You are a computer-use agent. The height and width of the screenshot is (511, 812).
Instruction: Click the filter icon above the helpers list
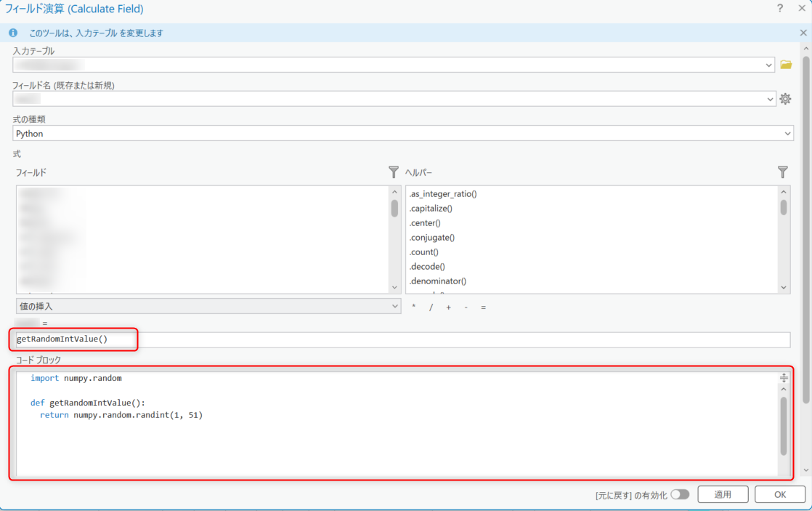pyautogui.click(x=783, y=172)
